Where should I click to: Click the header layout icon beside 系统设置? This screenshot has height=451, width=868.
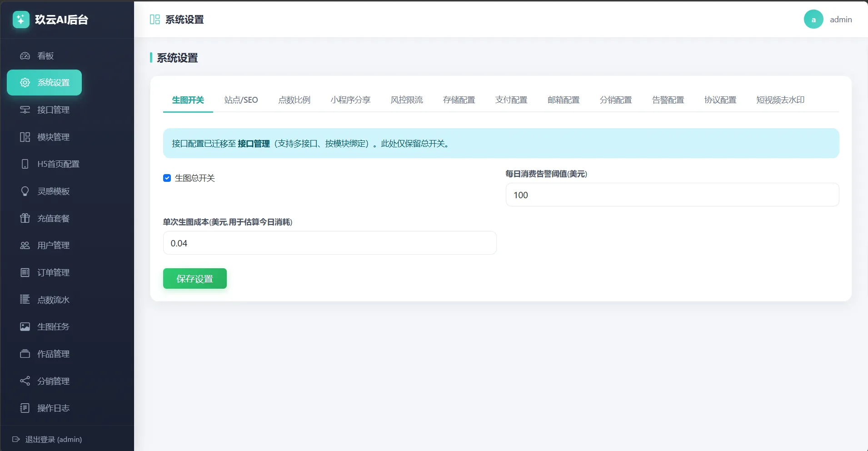[155, 20]
